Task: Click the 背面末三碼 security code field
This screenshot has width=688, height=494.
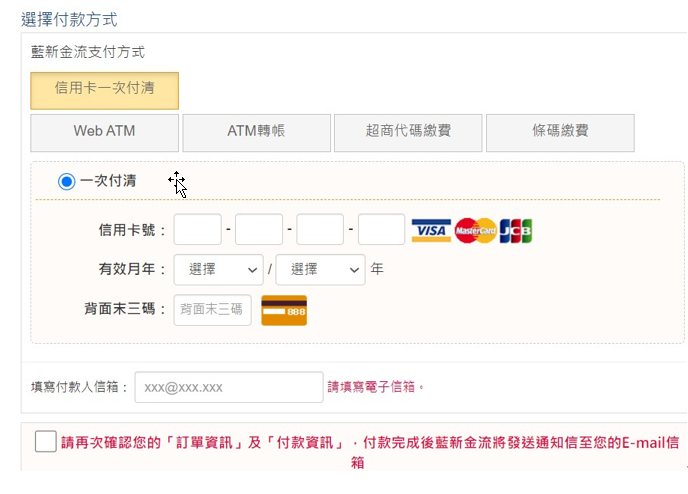Action: (212, 310)
